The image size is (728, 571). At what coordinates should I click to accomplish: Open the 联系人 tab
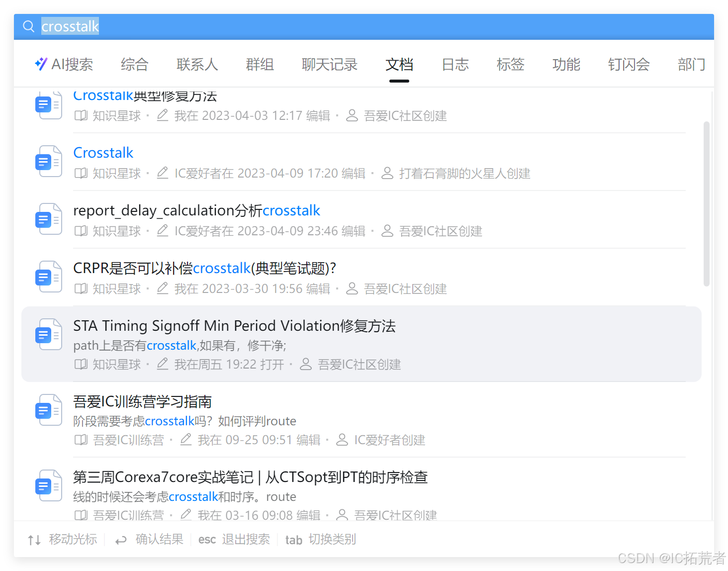[x=197, y=64]
